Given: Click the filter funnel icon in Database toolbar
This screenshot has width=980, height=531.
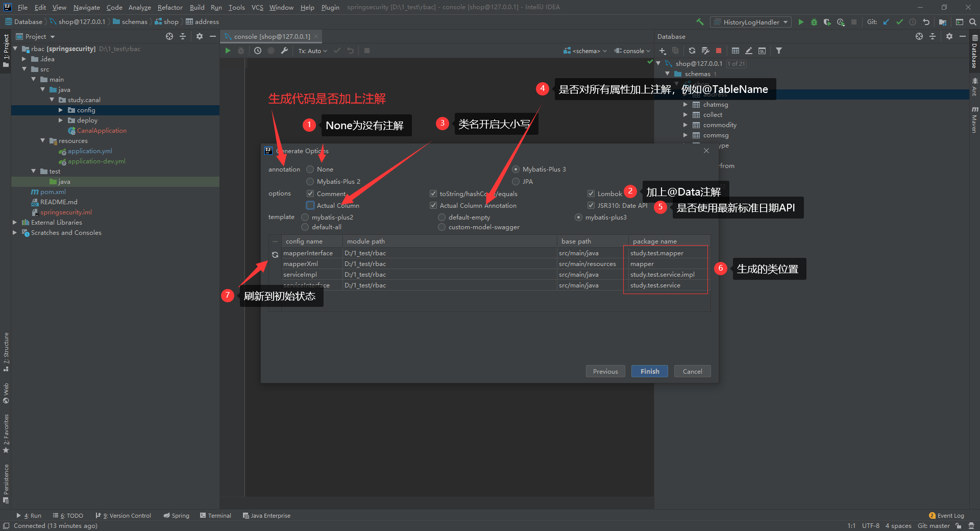Looking at the screenshot, I should click(x=779, y=51).
